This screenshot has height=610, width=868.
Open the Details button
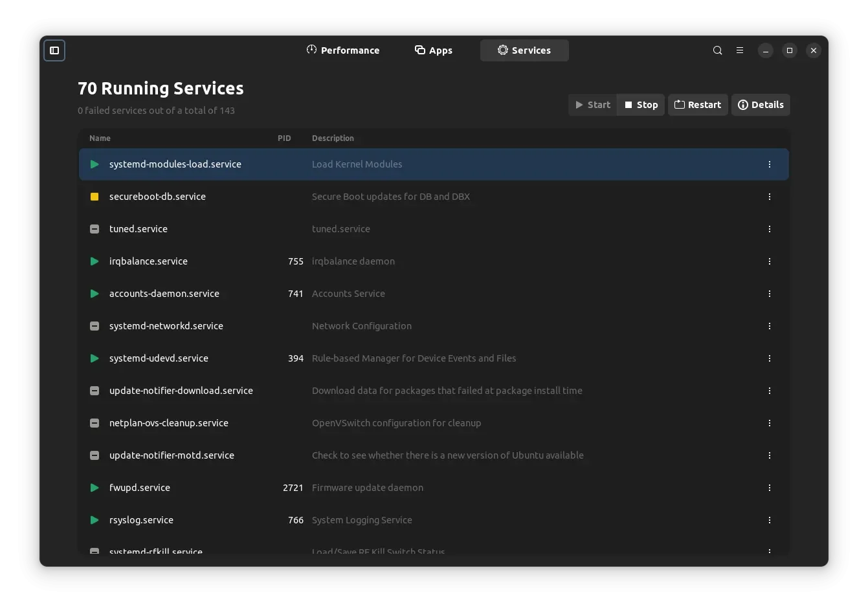point(761,105)
